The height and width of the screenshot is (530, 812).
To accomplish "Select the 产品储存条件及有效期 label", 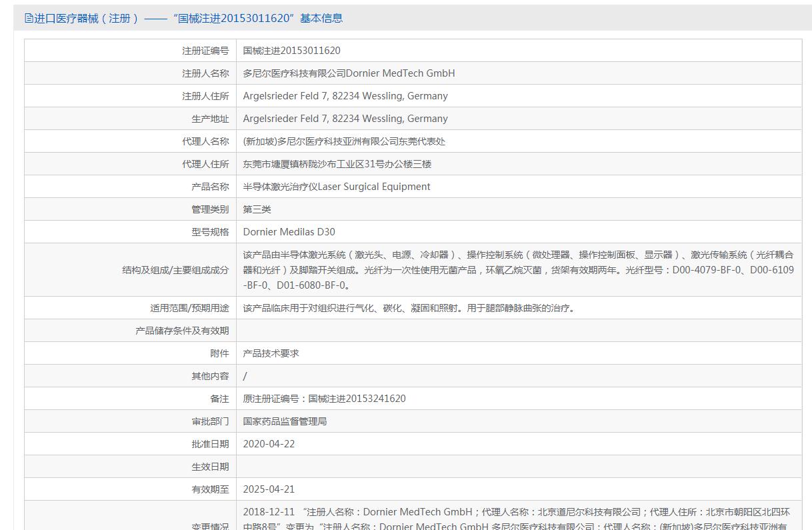I will tap(182, 331).
